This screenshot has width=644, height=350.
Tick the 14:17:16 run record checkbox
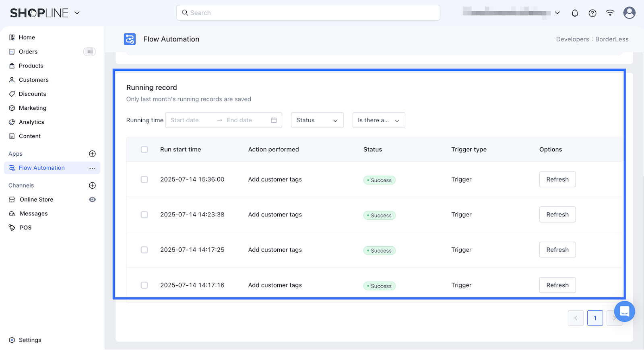[x=144, y=285]
